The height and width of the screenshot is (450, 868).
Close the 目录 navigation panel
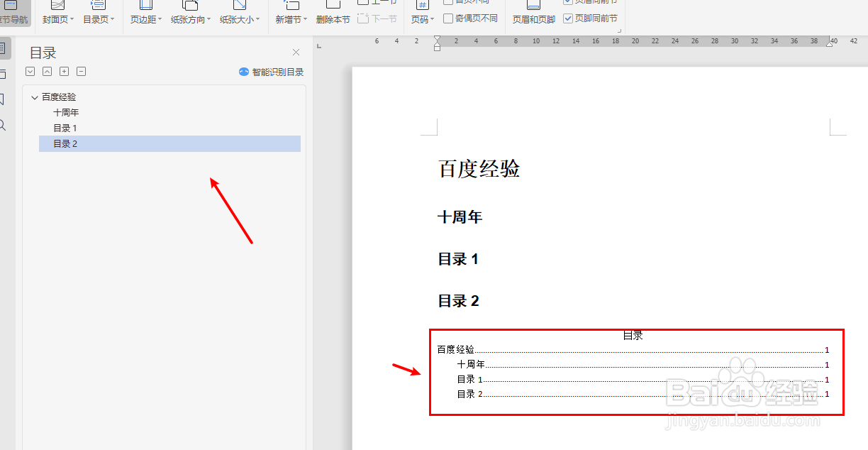click(296, 52)
